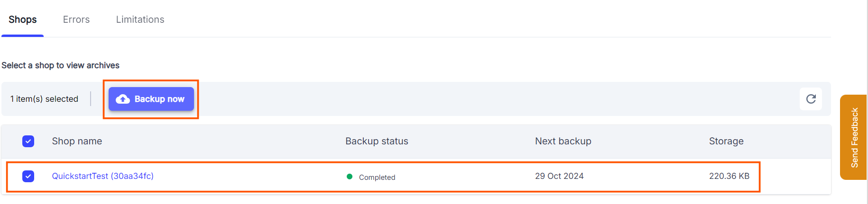Start backup with Backup now
Viewport: 868px width, 204px height.
(x=151, y=99)
